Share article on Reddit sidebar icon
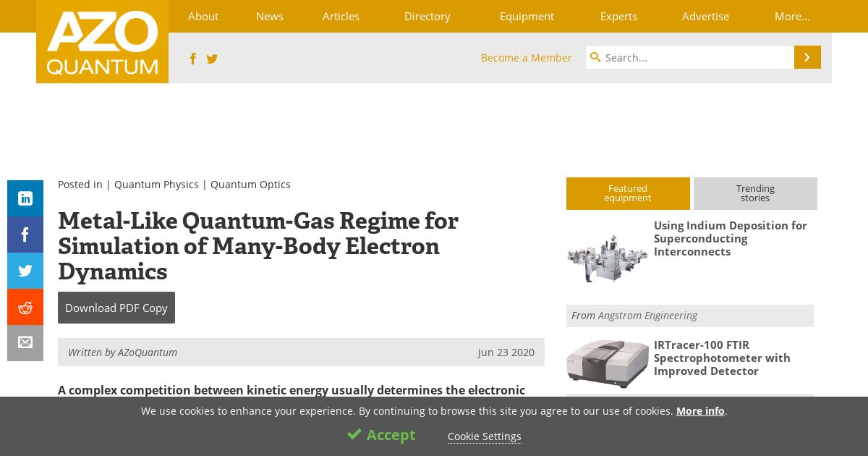Screen dimensions: 868x456 point(25,307)
